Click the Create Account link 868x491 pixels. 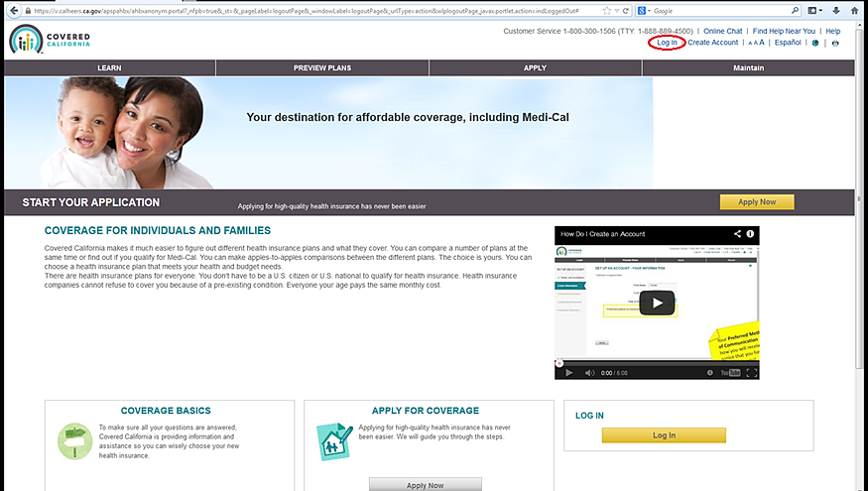point(713,43)
